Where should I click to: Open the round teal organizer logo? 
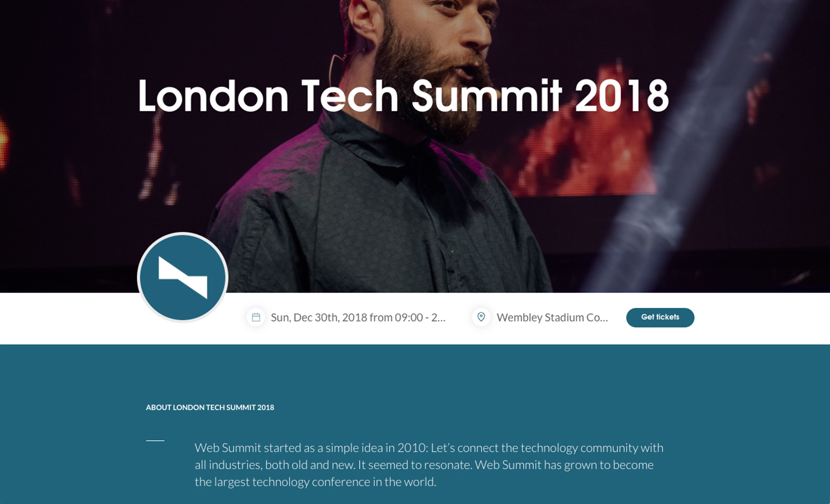pyautogui.click(x=182, y=277)
